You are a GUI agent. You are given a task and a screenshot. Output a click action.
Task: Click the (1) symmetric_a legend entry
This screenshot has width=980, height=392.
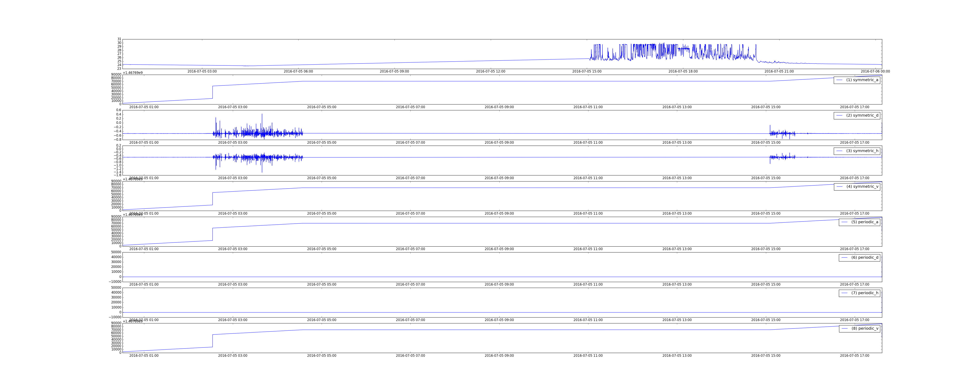pyautogui.click(x=857, y=80)
